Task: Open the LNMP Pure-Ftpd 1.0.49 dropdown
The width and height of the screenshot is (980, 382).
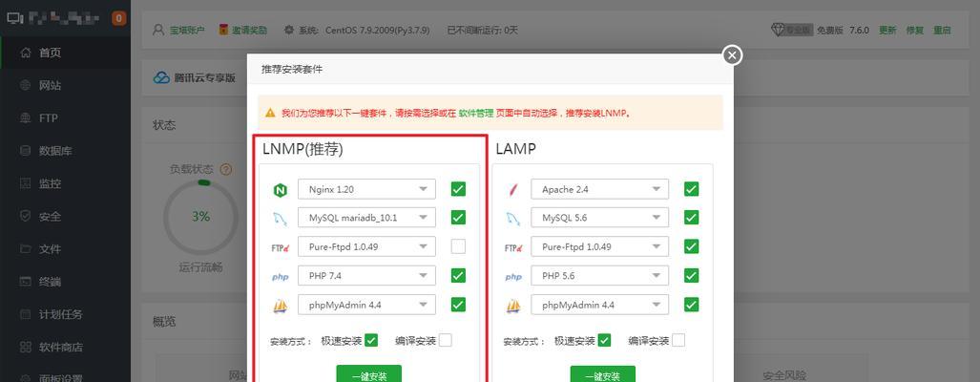Action: 366,246
